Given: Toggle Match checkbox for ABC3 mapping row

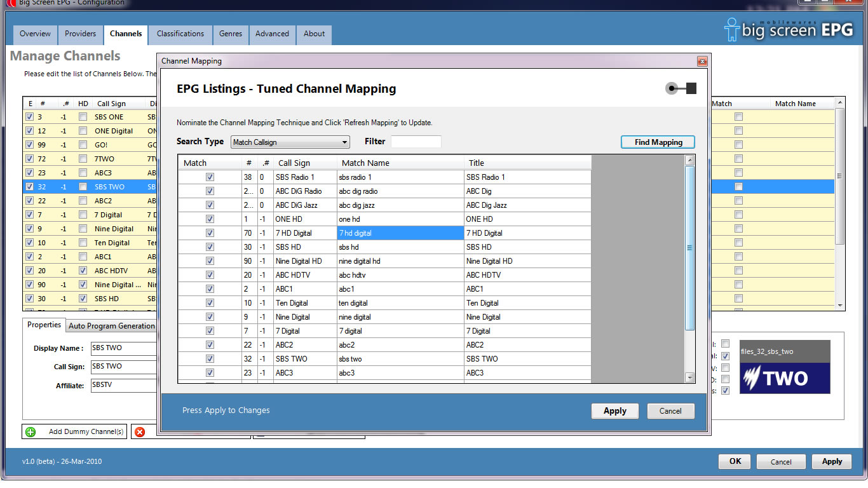Looking at the screenshot, I should pos(210,373).
